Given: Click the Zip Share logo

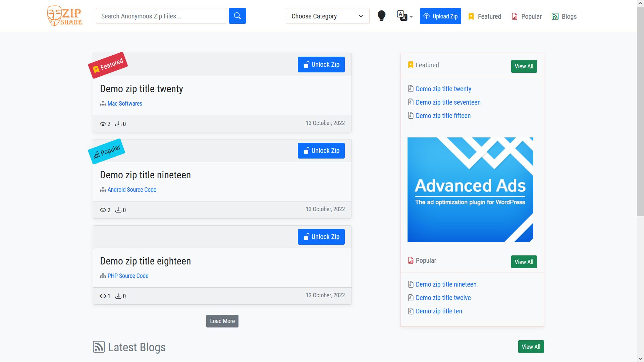Looking at the screenshot, I should click(x=65, y=16).
